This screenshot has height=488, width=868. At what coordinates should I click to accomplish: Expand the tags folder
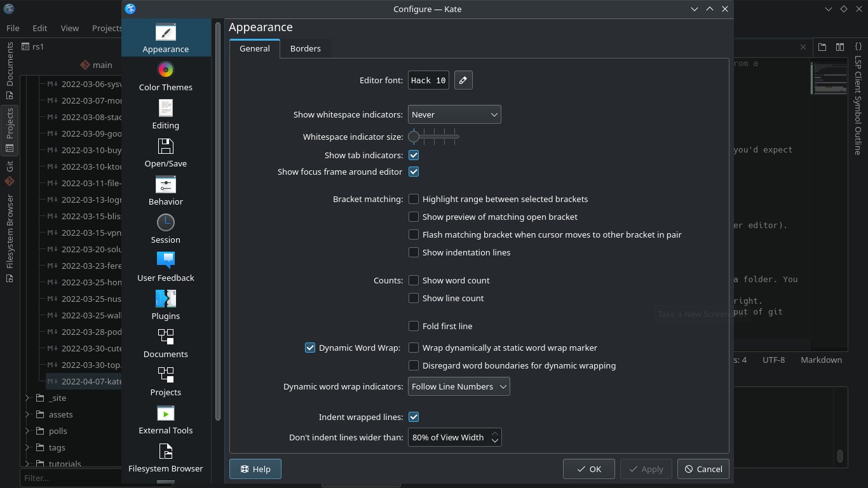27,447
